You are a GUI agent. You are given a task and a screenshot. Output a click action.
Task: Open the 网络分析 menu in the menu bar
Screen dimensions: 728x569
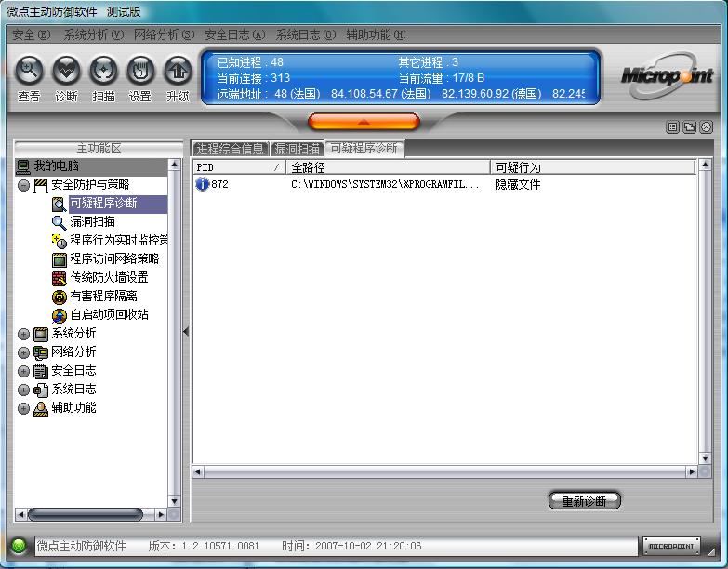pos(164,34)
